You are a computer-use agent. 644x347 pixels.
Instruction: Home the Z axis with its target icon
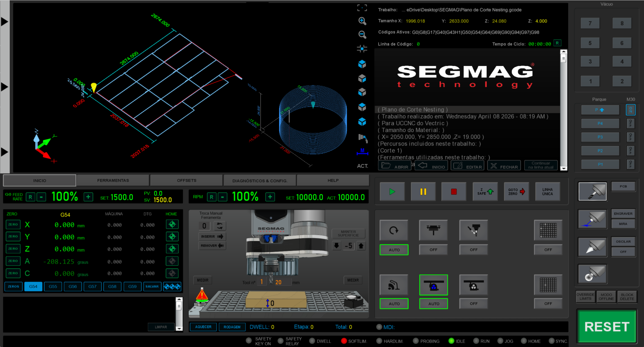172,249
